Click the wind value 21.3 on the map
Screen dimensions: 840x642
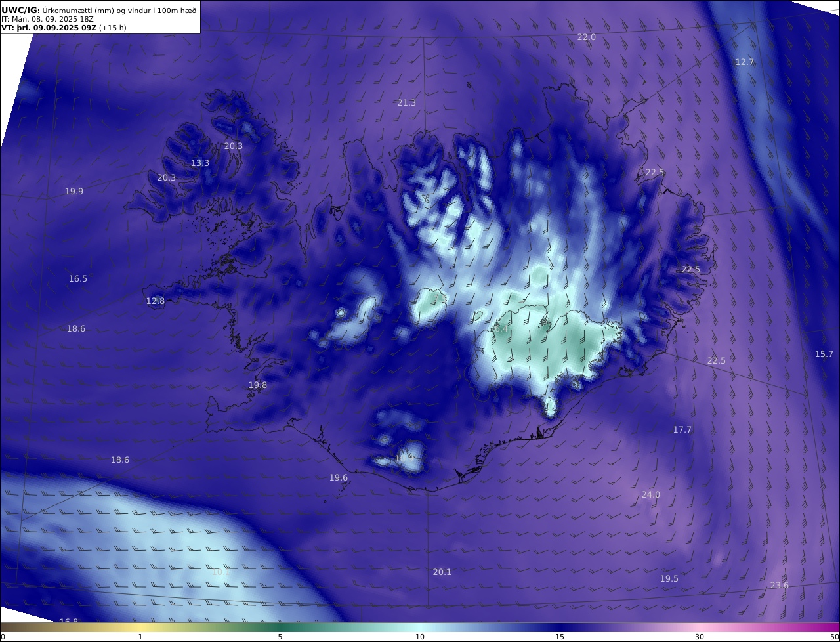tap(407, 103)
